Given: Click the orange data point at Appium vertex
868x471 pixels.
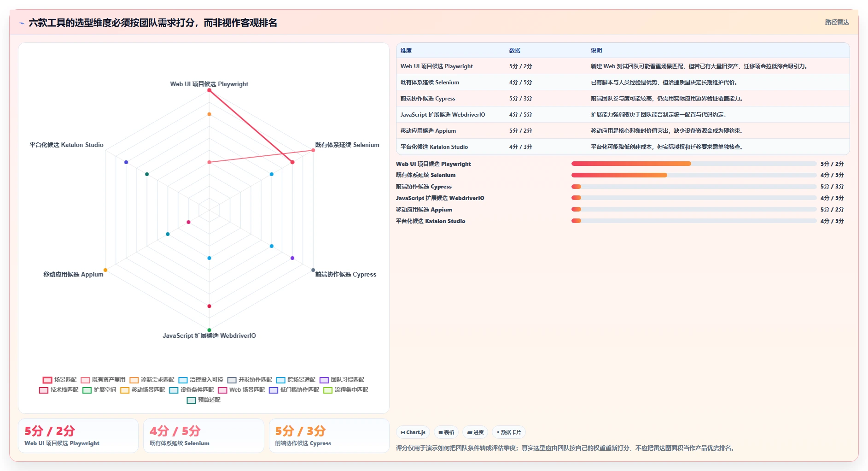Looking at the screenshot, I should point(105,270).
